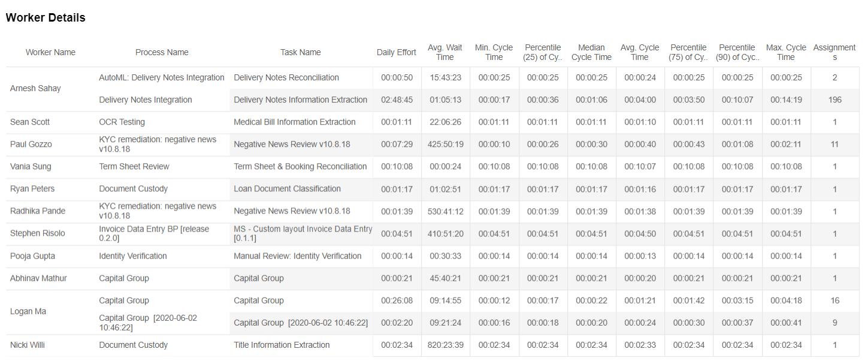Click Manual Review: Identity Verification task
868x361 pixels.
[298, 256]
